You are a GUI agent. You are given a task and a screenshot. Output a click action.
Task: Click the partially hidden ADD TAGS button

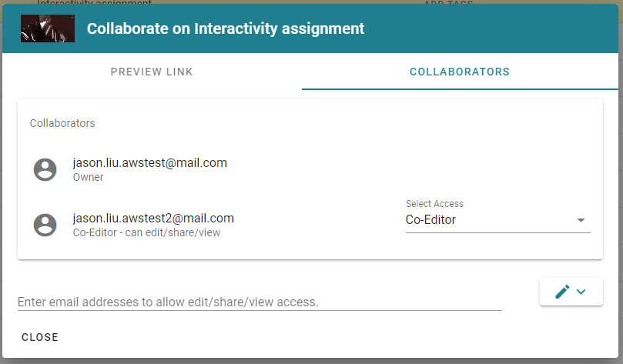[x=448, y=2]
